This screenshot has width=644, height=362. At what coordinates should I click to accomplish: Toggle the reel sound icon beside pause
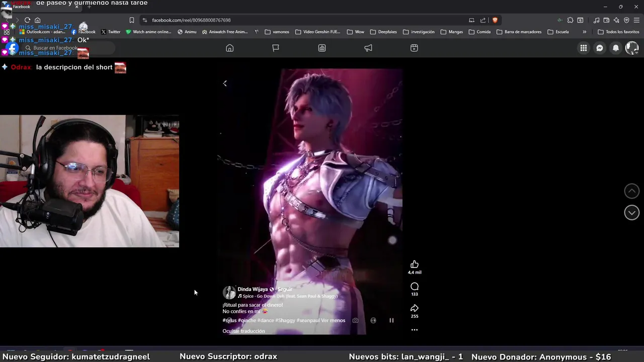(x=373, y=320)
